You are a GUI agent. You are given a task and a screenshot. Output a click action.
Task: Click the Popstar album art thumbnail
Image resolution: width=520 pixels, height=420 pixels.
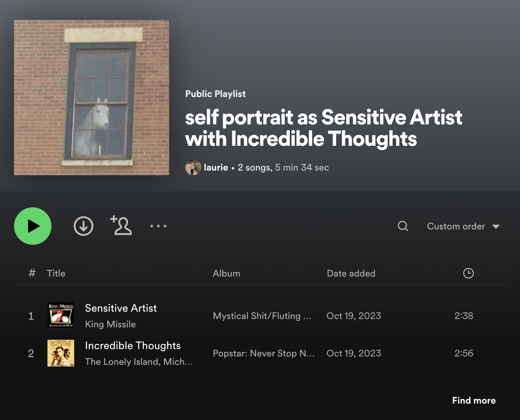61,353
